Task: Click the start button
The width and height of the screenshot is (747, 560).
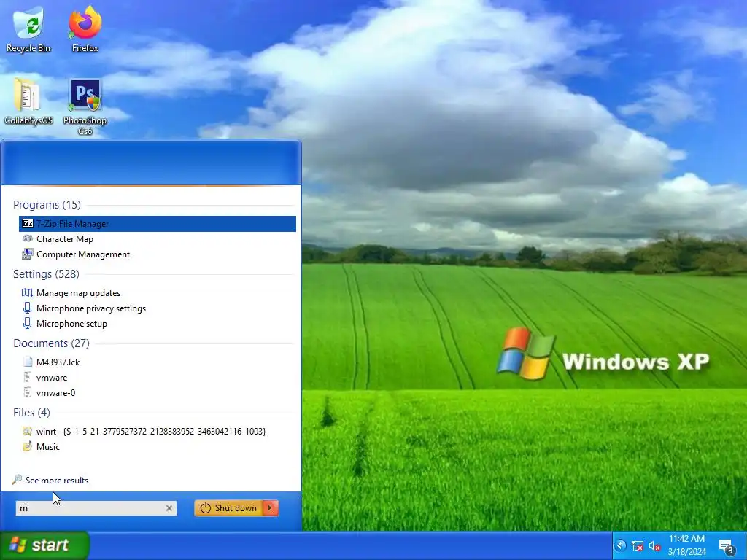Action: pyautogui.click(x=44, y=545)
